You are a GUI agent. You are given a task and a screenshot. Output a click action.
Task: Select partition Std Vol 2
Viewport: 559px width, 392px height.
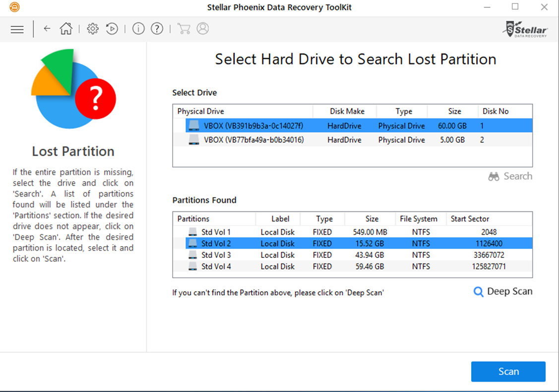359,243
